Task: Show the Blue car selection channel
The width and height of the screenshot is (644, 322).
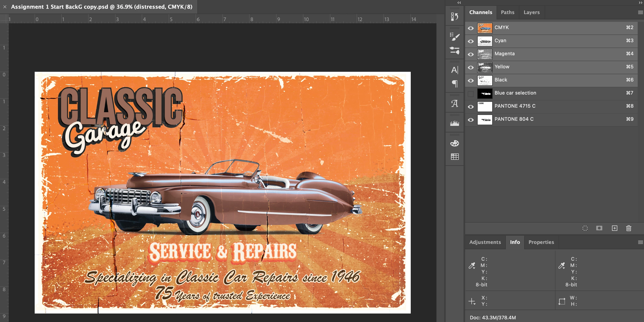Action: [470, 94]
